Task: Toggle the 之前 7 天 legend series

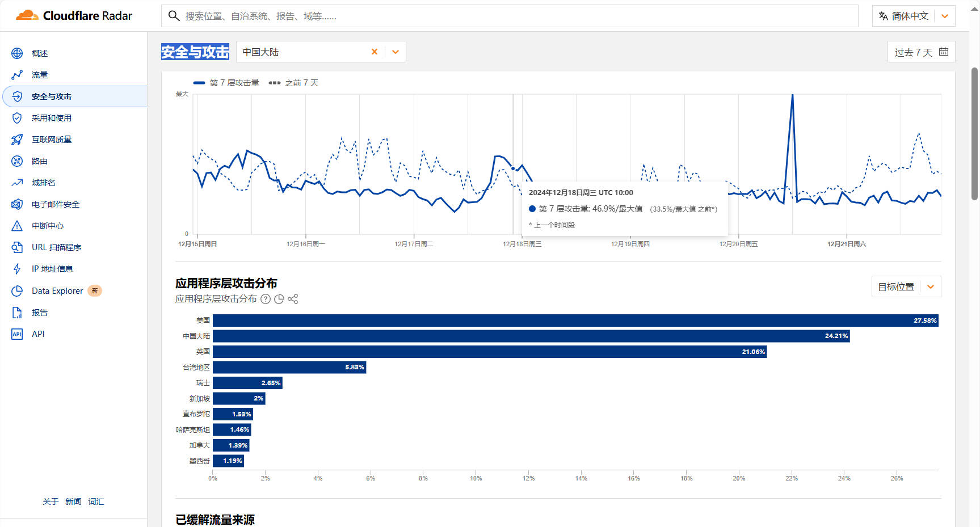Action: coord(293,83)
